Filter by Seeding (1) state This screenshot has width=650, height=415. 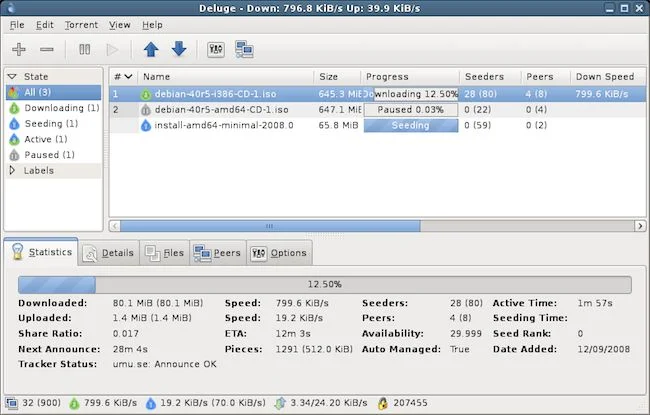(x=53, y=124)
